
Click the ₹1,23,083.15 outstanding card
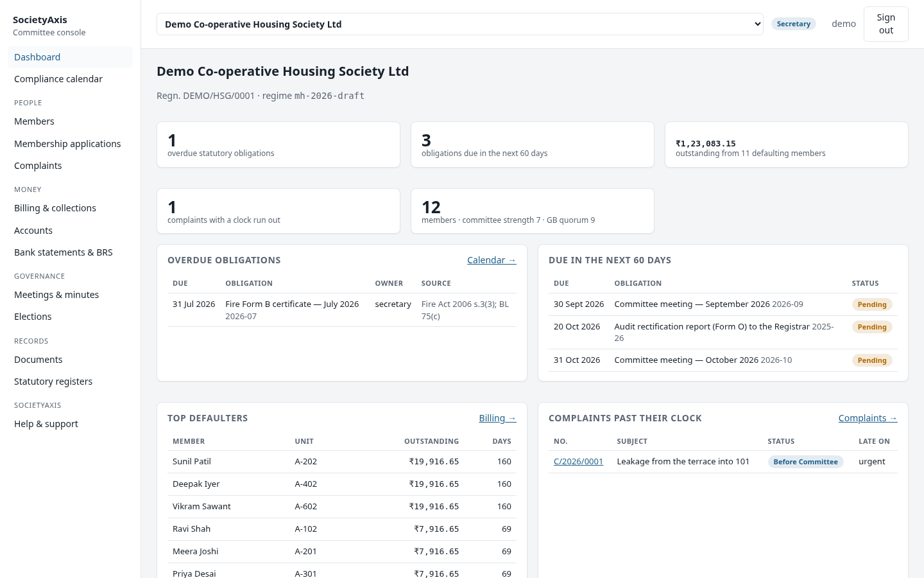(787, 144)
